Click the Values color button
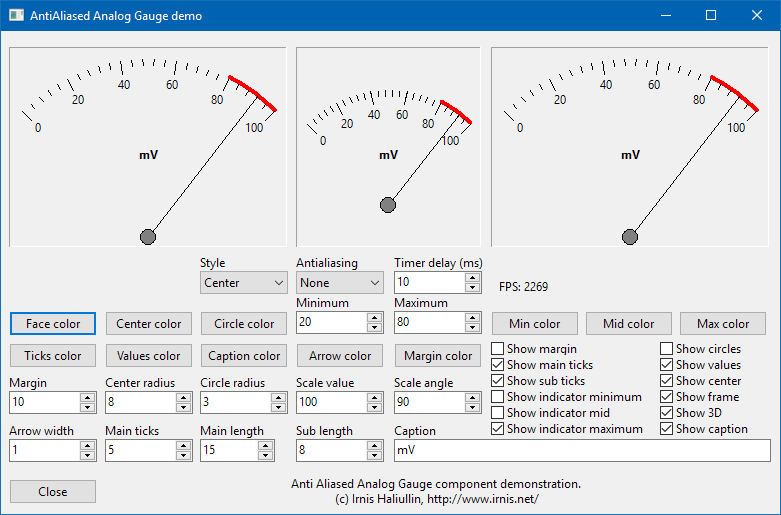Screen dimensions: 781x515 [x=148, y=356]
